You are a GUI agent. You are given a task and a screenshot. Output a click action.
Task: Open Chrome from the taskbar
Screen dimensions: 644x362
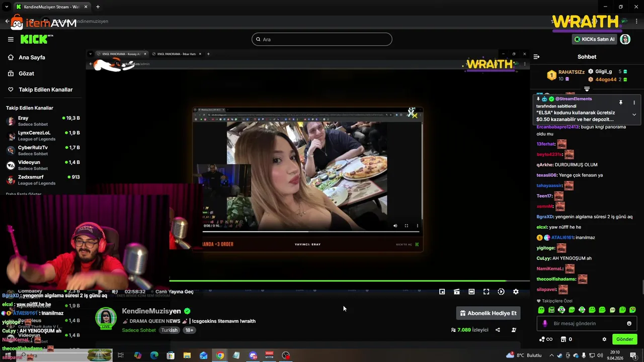(x=220, y=355)
